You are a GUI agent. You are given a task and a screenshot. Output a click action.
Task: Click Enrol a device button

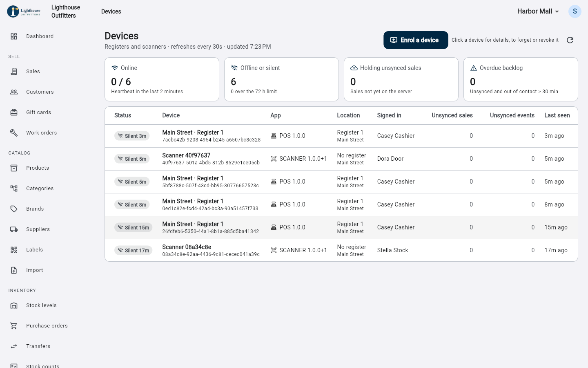pyautogui.click(x=416, y=40)
